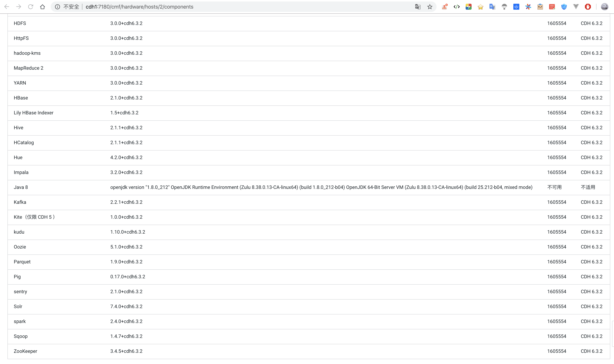Navigate forward using the forward arrow
Viewport: 614px width, 364px height.
coord(19,7)
